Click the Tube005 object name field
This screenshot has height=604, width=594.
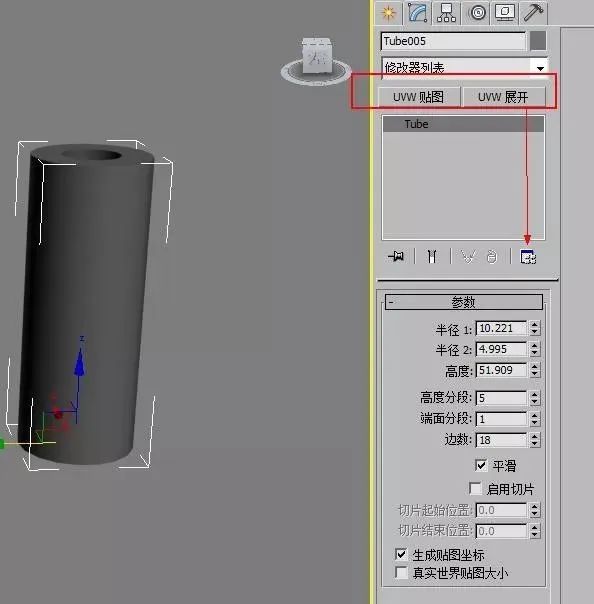tap(453, 41)
